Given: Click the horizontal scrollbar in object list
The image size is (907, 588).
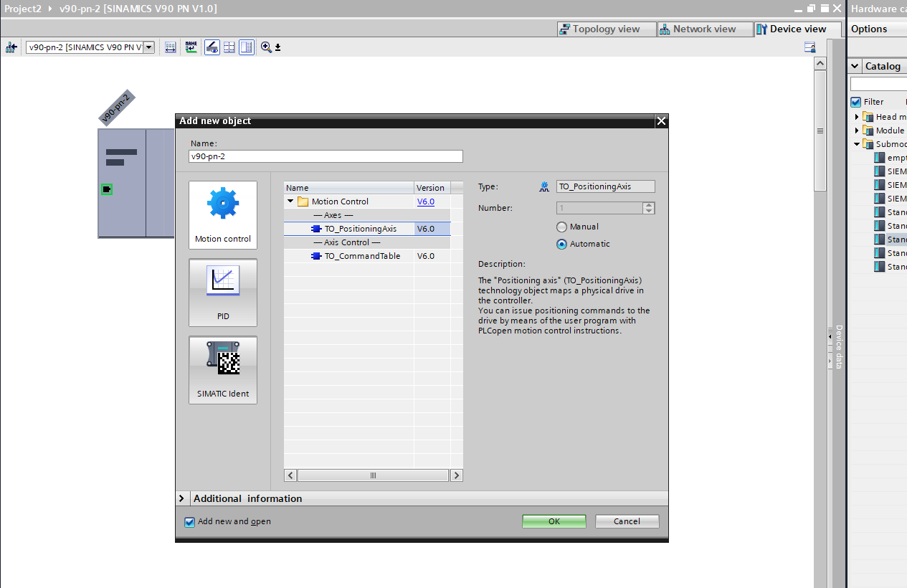Looking at the screenshot, I should 374,475.
